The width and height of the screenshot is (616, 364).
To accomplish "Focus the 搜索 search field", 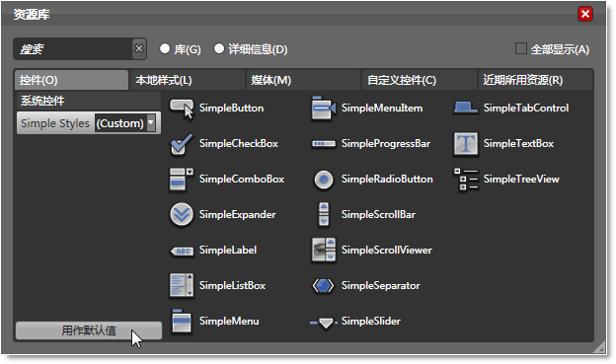I will point(73,49).
